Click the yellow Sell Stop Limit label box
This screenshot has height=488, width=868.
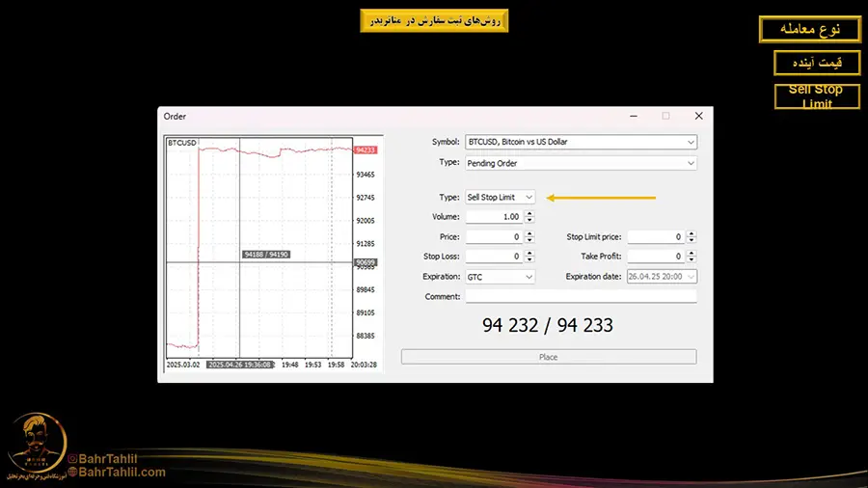pyautogui.click(x=816, y=96)
